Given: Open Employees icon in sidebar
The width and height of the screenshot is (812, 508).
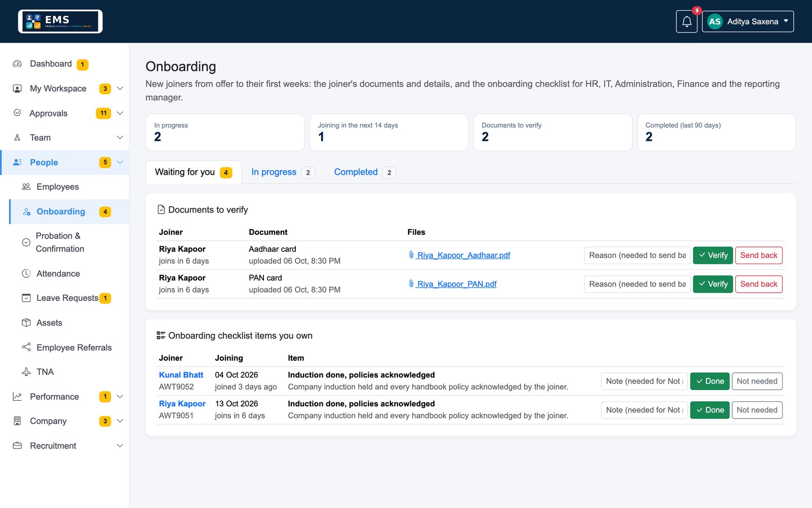Looking at the screenshot, I should [x=26, y=187].
